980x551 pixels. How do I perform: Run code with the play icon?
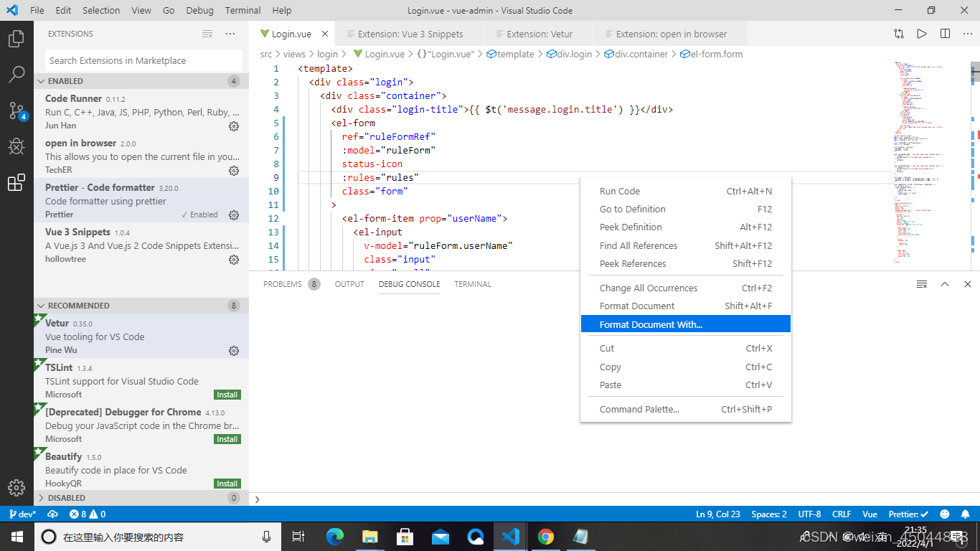click(x=922, y=34)
